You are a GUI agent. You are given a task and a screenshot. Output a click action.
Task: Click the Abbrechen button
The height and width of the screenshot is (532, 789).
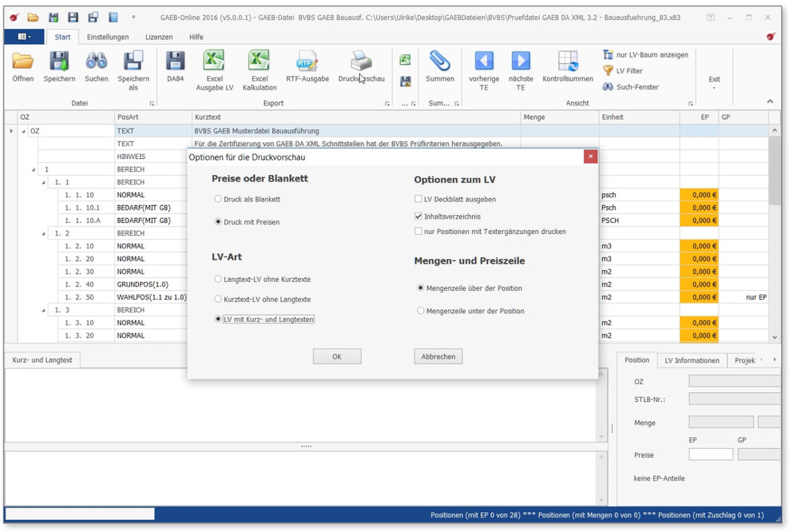click(438, 357)
